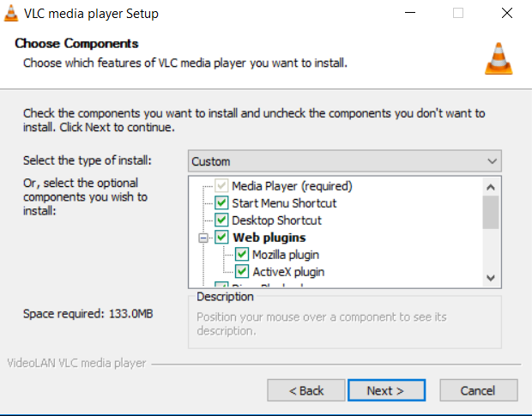532x416 pixels.
Task: Collapse the Web plugins tree node
Action: pyautogui.click(x=203, y=238)
